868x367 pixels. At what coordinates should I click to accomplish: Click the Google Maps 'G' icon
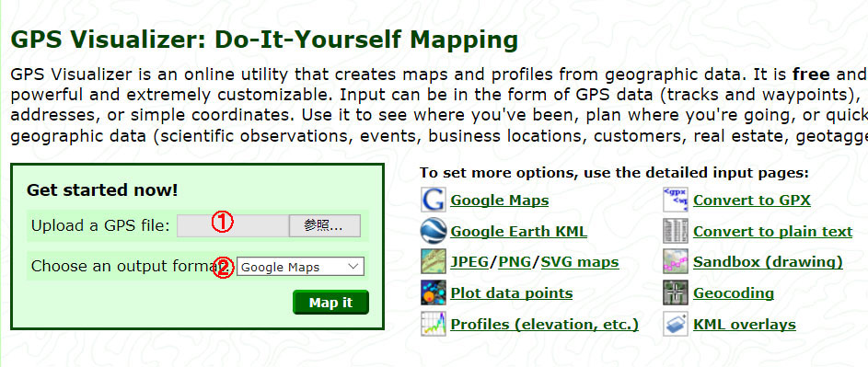[433, 200]
